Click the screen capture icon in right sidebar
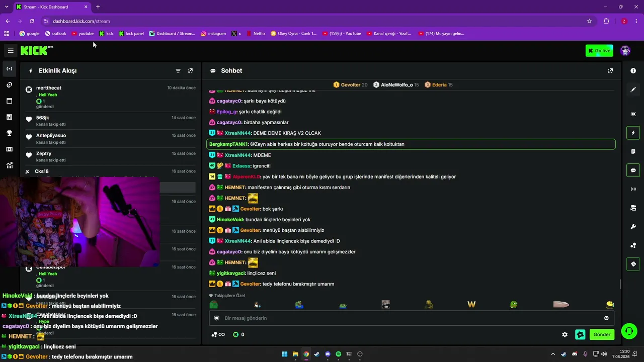The width and height of the screenshot is (644, 362). pyautogui.click(x=633, y=114)
